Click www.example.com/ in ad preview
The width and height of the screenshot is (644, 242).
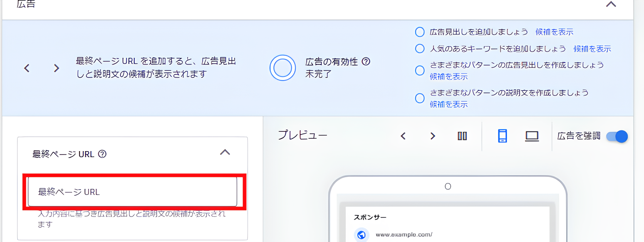click(404, 234)
